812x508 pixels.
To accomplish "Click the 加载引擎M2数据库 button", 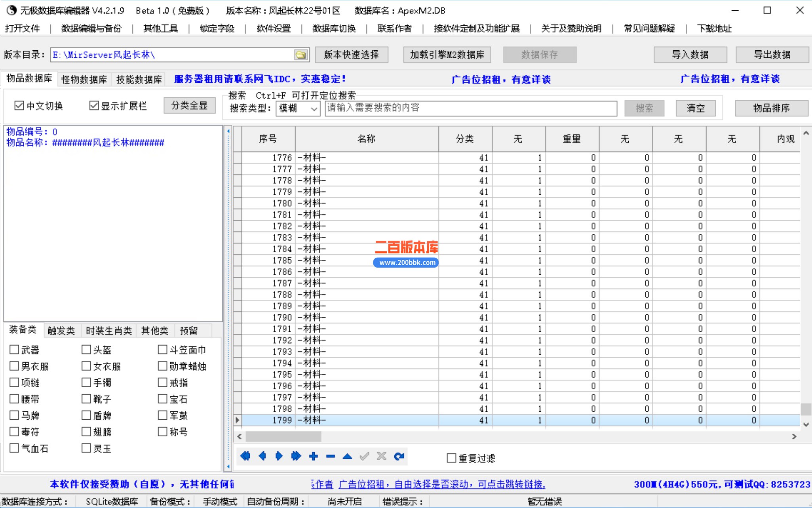I will click(447, 55).
